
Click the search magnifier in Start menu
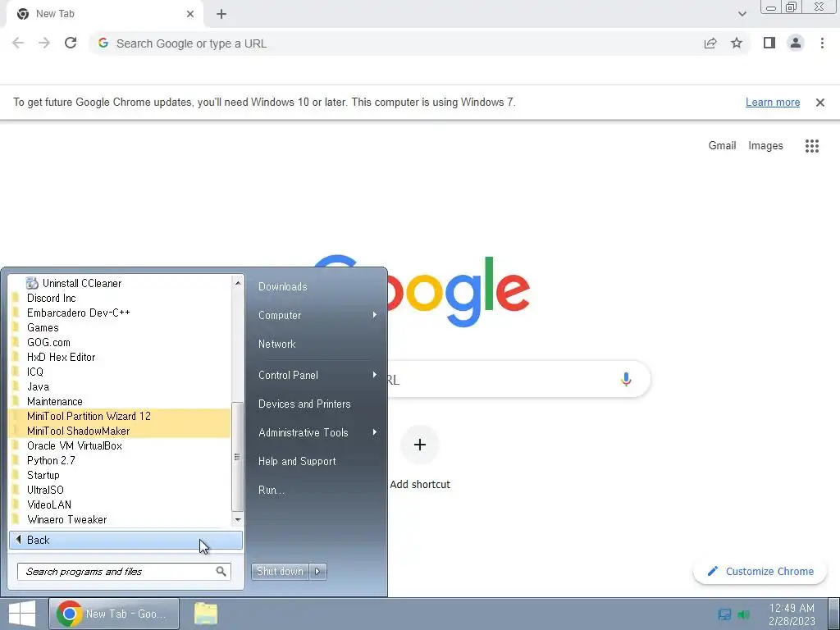[221, 572]
